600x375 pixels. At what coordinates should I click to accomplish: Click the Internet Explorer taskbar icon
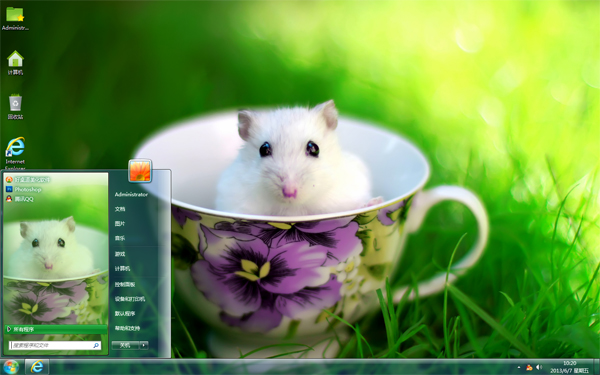point(37,367)
